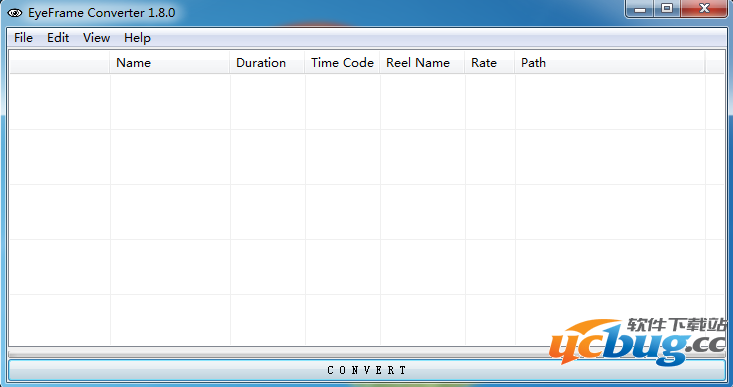
Task: Sort by the Duration column header
Action: [267, 63]
